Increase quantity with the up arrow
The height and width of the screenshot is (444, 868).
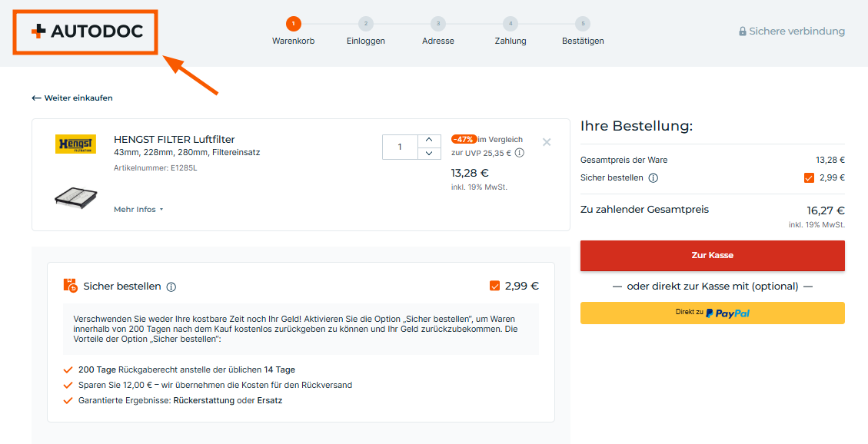429,141
